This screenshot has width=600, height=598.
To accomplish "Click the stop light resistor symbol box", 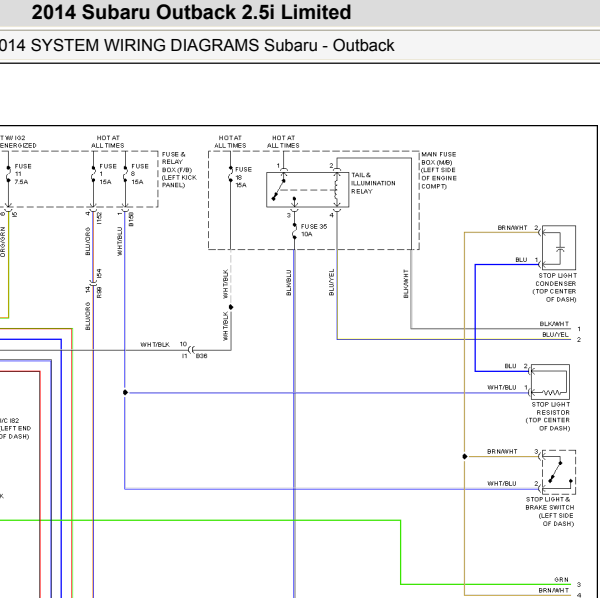I will point(550,382).
